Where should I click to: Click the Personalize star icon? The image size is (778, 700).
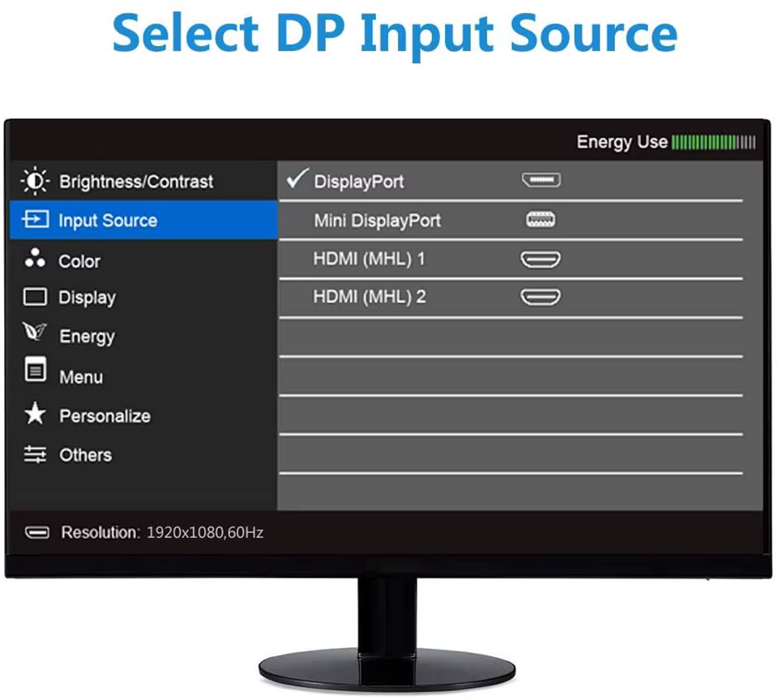click(x=35, y=413)
